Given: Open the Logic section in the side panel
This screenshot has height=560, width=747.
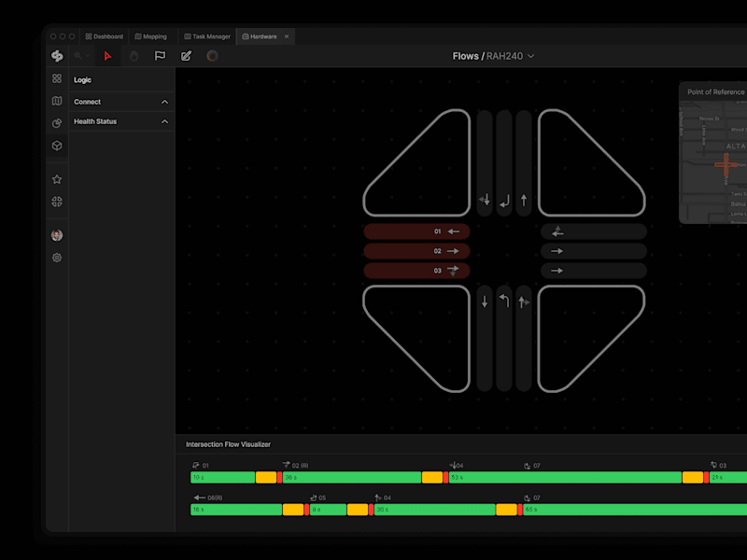Looking at the screenshot, I should (122, 80).
